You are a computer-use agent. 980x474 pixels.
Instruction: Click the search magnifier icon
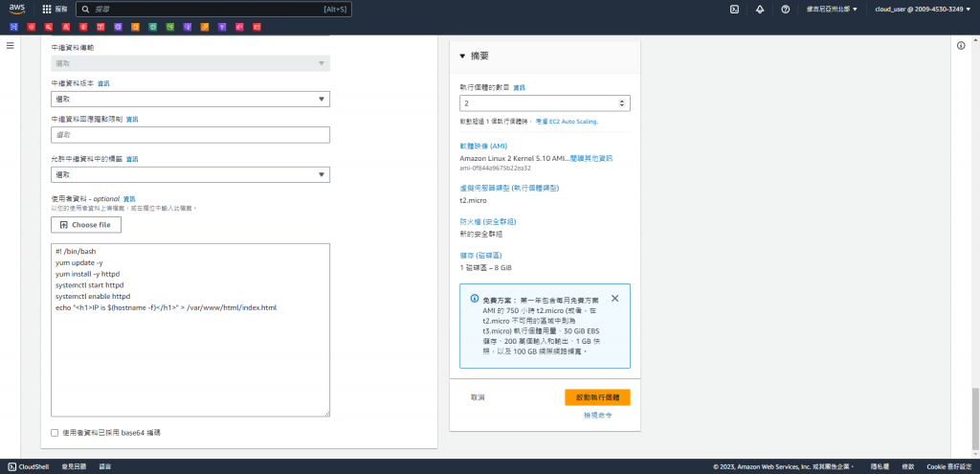pyautogui.click(x=86, y=10)
